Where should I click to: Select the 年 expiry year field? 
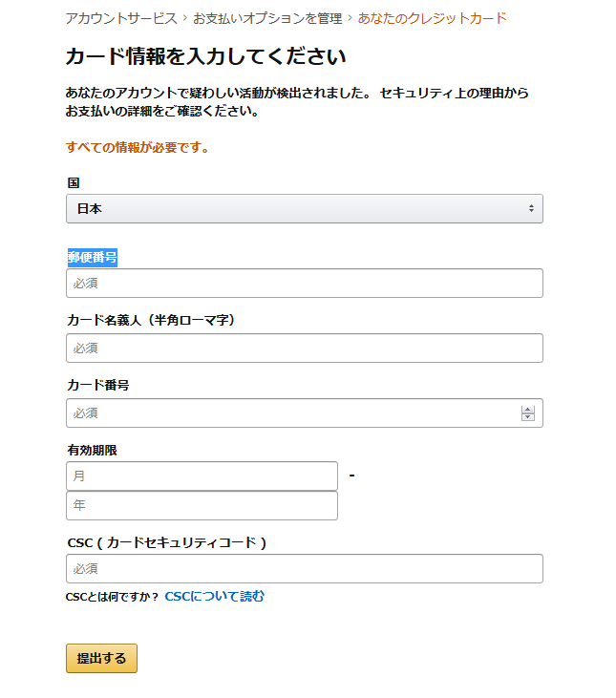coord(202,505)
